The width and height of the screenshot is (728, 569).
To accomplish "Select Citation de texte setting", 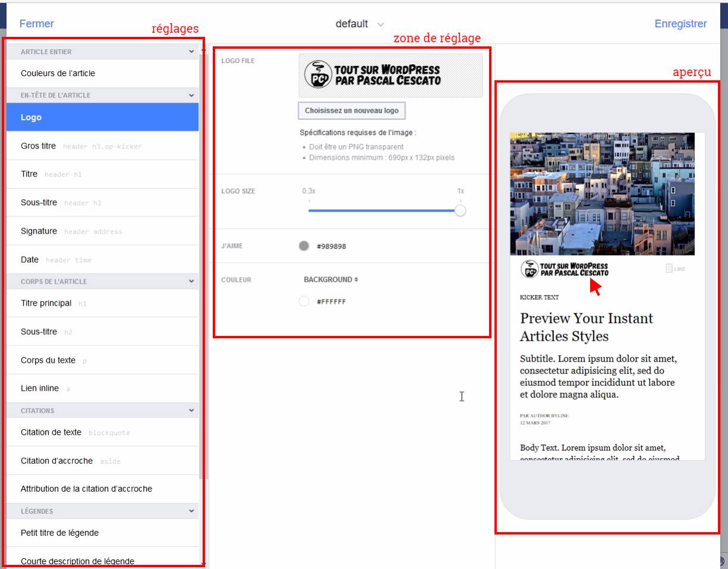I will [x=102, y=432].
